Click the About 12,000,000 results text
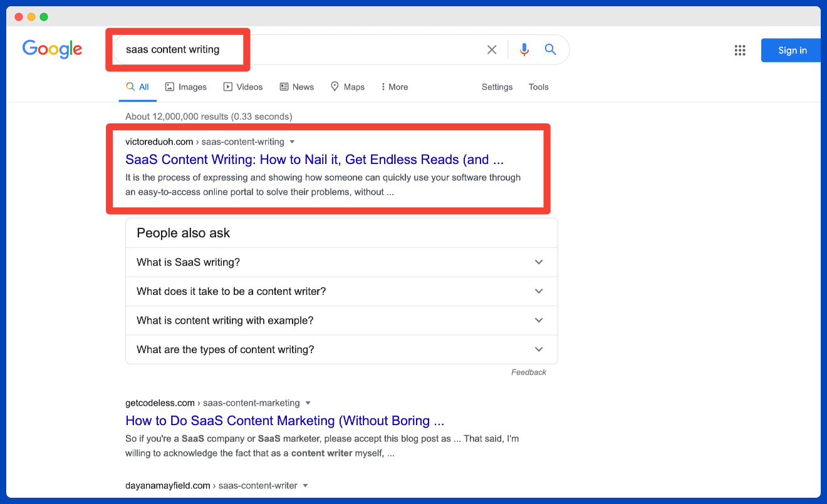This screenshot has width=827, height=504. pos(209,116)
